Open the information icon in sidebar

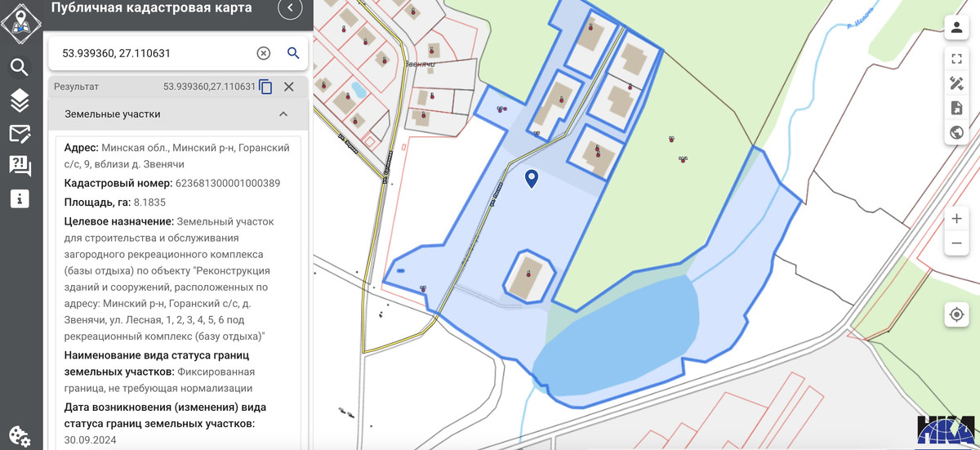(20, 198)
